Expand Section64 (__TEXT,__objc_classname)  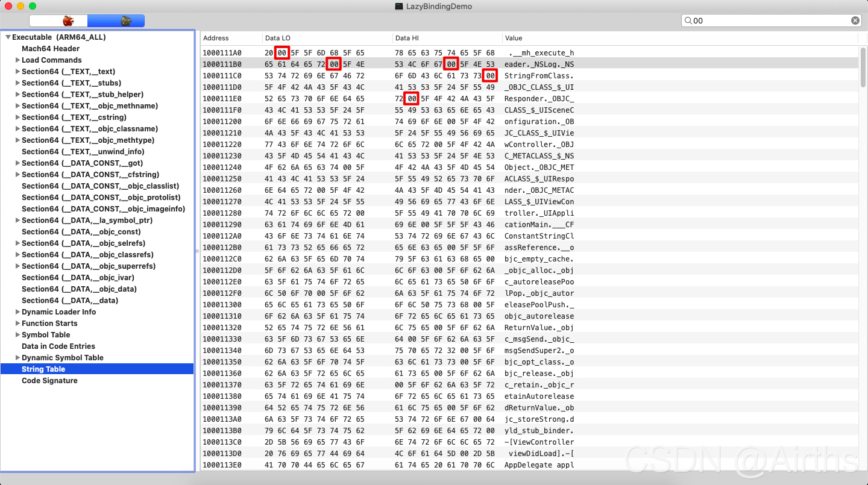tap(17, 129)
